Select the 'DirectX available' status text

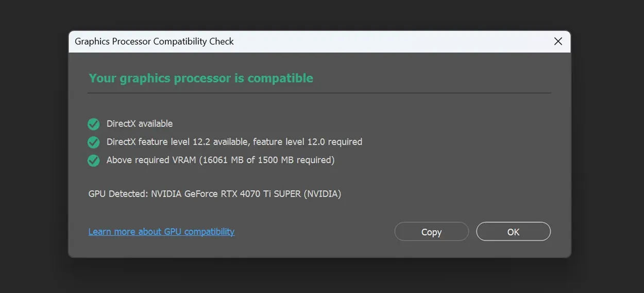(140, 124)
